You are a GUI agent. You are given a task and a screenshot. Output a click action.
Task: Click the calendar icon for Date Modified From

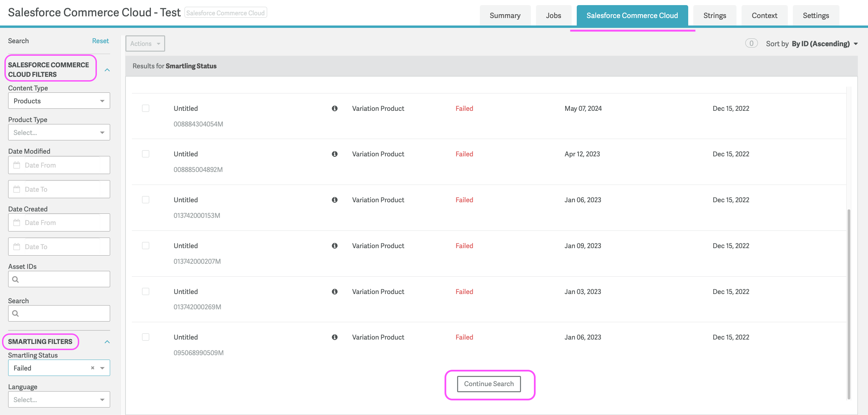point(17,165)
